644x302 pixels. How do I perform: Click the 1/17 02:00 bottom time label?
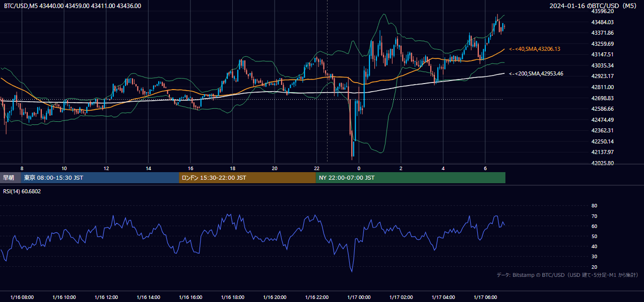401,297
